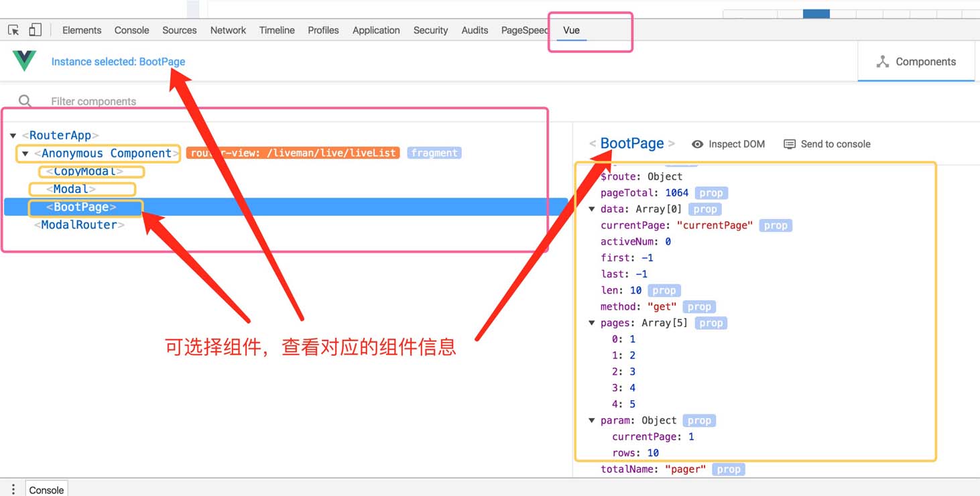Image resolution: width=980 pixels, height=496 pixels.
Task: Click the search magnifier icon
Action: [25, 101]
